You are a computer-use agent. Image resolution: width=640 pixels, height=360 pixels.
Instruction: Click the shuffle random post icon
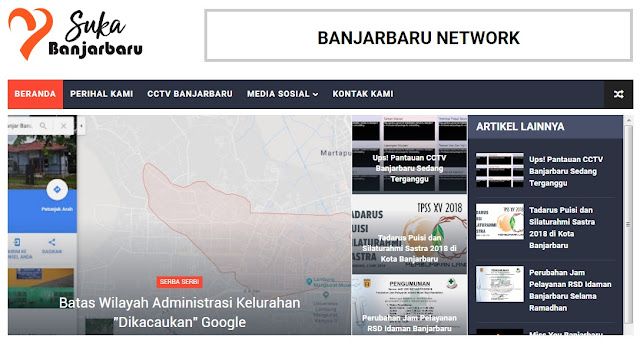coord(618,94)
